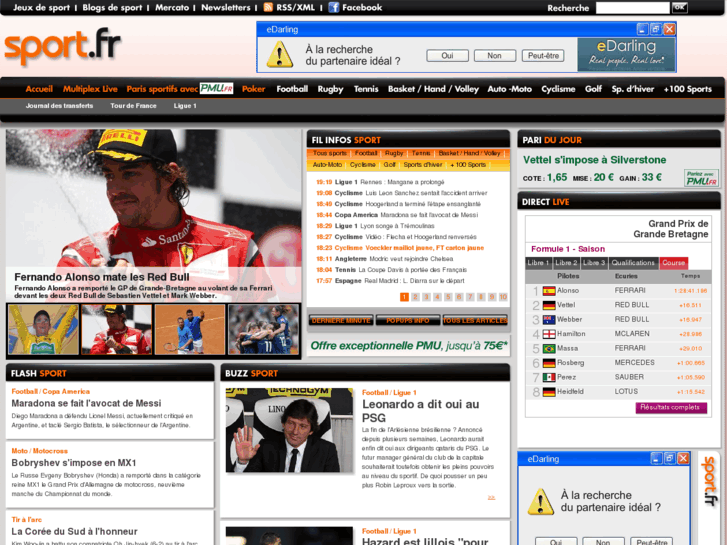The width and height of the screenshot is (727, 545).
Task: Switch to Libre 1 session tab
Action: 538,263
